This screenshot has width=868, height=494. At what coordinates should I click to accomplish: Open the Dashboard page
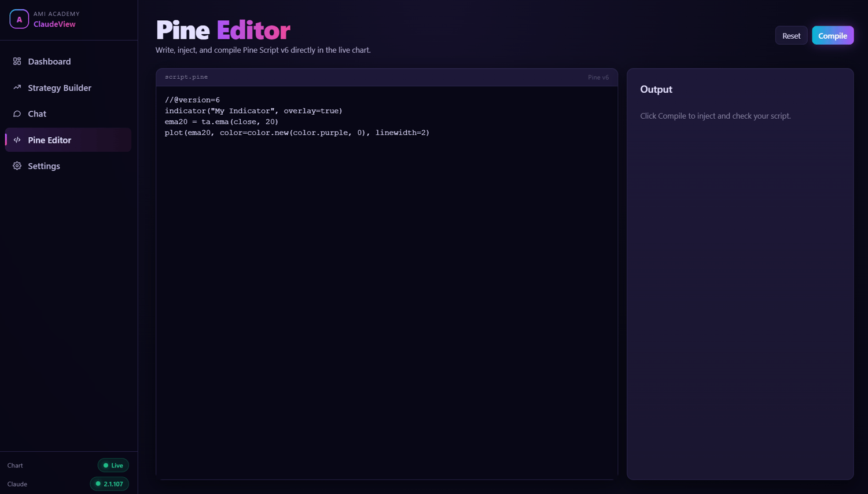pos(68,61)
